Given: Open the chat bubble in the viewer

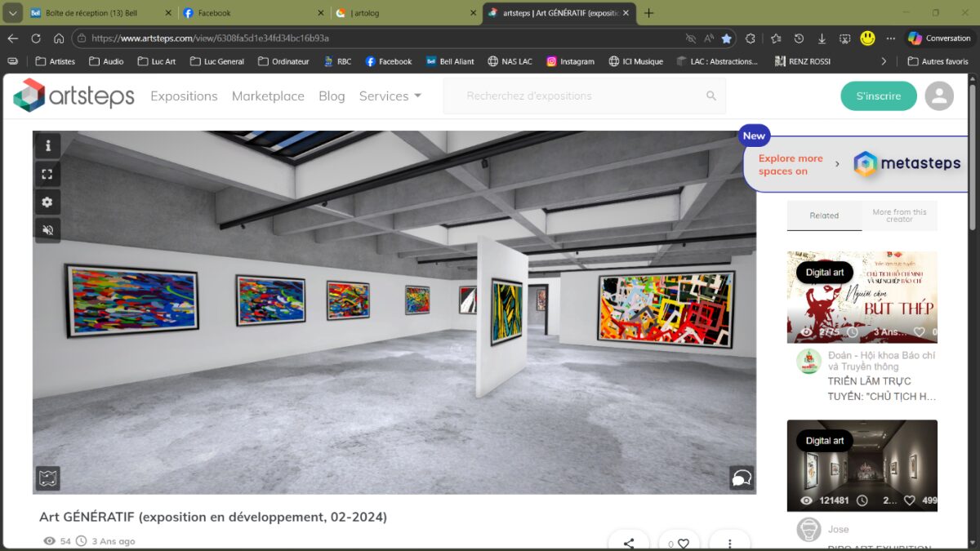Looking at the screenshot, I should [741, 478].
